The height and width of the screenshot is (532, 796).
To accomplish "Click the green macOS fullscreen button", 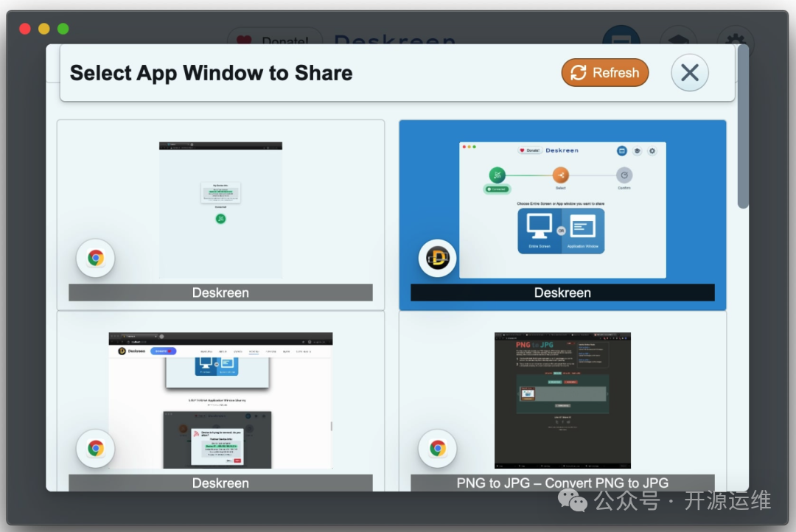I will [x=63, y=29].
